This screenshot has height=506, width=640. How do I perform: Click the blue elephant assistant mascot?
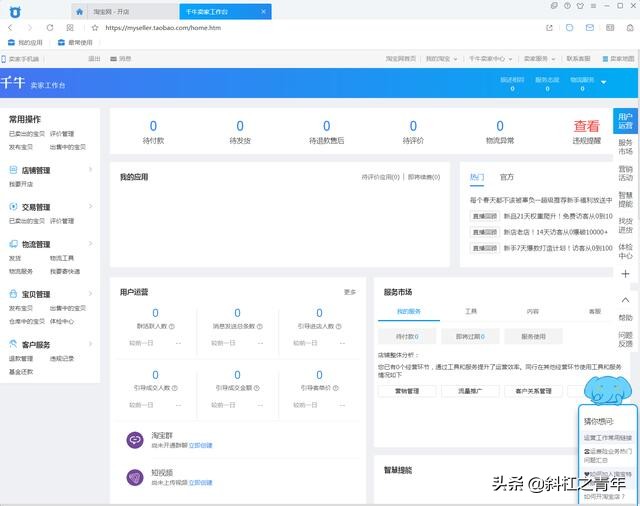[608, 390]
